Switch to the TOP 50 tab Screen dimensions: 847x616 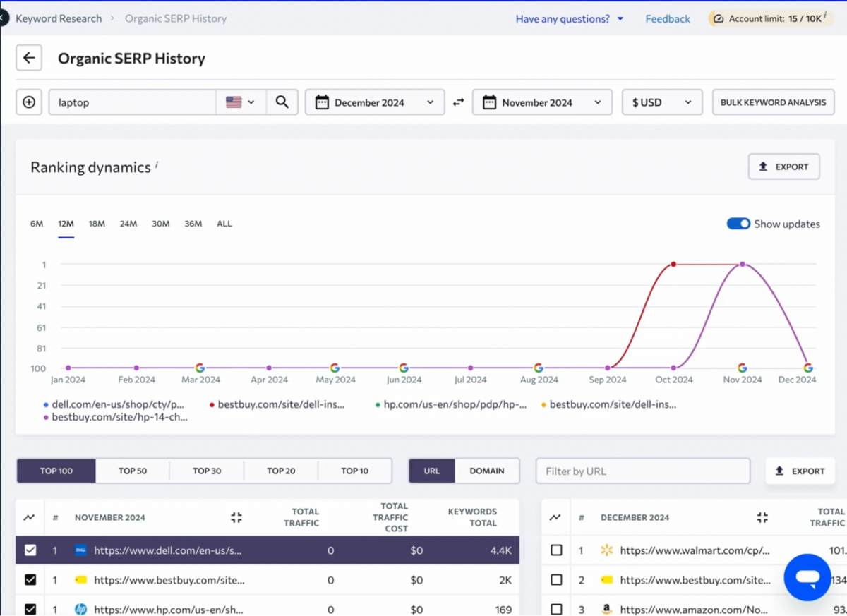point(133,471)
